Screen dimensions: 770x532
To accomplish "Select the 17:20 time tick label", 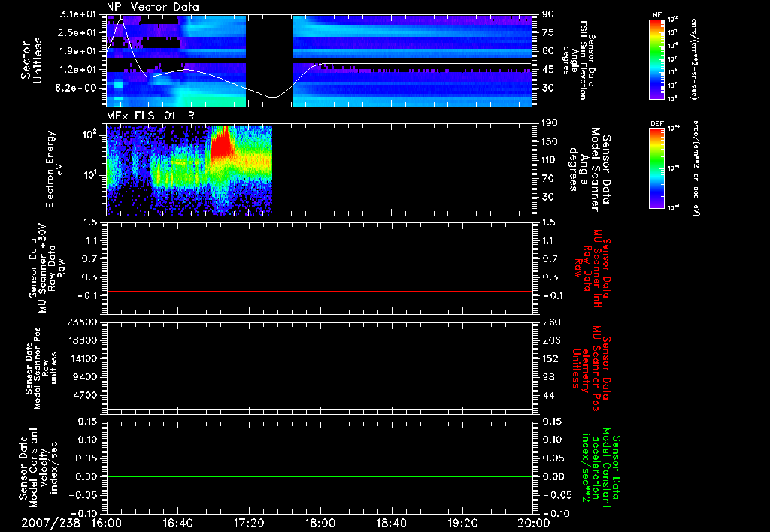I will (x=249, y=523).
